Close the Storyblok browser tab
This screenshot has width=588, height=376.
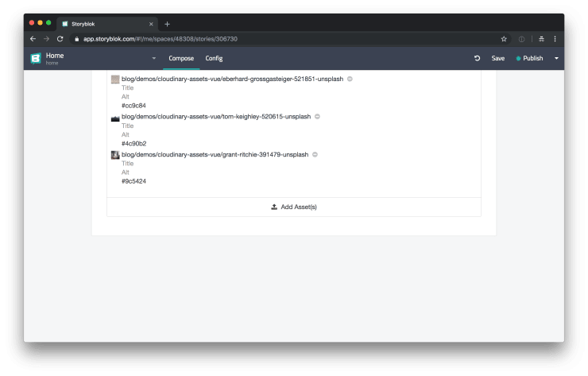[x=151, y=24]
